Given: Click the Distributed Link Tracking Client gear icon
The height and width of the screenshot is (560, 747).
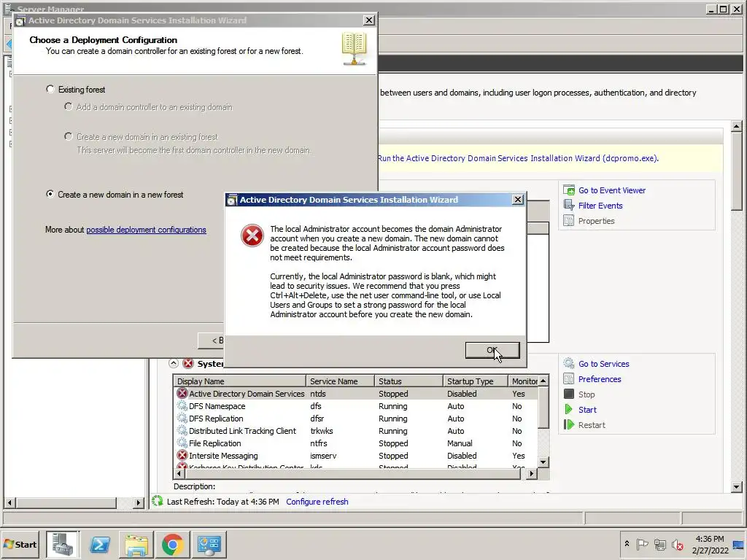Looking at the screenshot, I should pyautogui.click(x=182, y=430).
